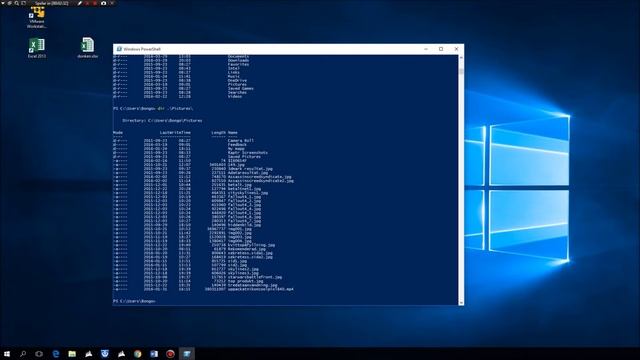Open File Explorer from the taskbar

pyautogui.click(x=72, y=354)
